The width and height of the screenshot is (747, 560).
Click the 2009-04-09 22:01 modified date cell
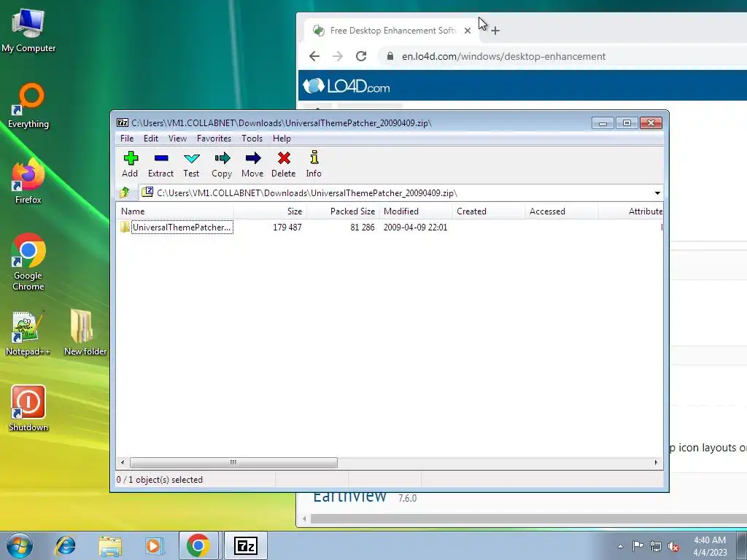coord(415,227)
